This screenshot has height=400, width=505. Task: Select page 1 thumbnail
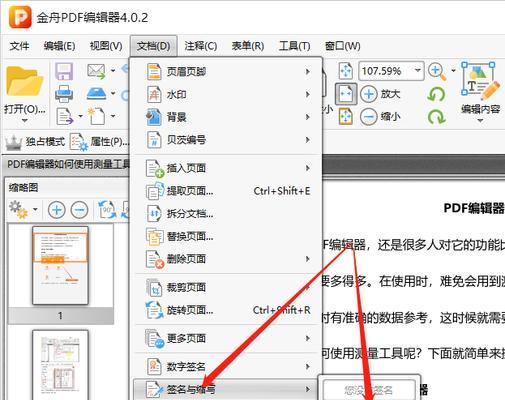[60, 265]
